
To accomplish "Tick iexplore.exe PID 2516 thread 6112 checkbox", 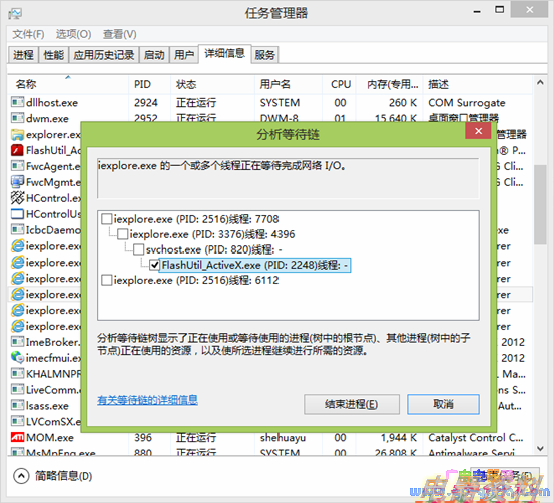I will 106,280.
